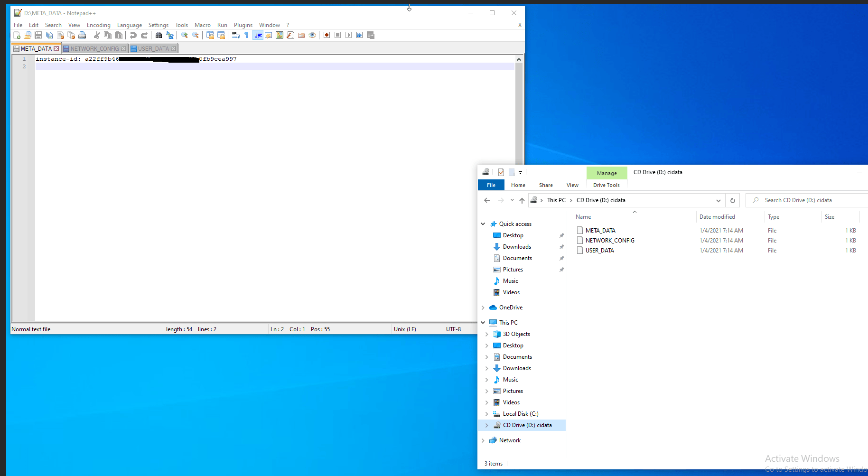Click the New file icon in Notepad++
Image resolution: width=868 pixels, height=476 pixels.
point(17,35)
